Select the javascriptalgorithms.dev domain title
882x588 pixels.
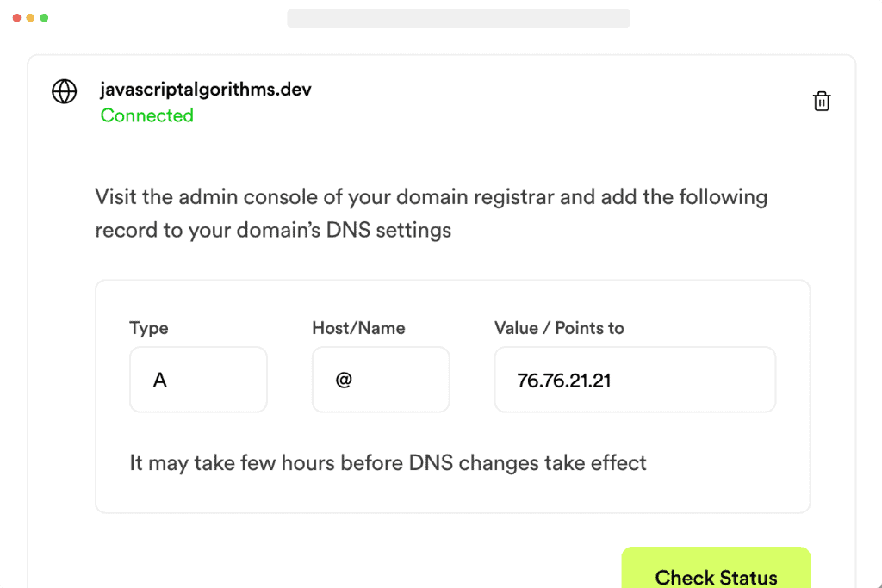click(x=207, y=89)
